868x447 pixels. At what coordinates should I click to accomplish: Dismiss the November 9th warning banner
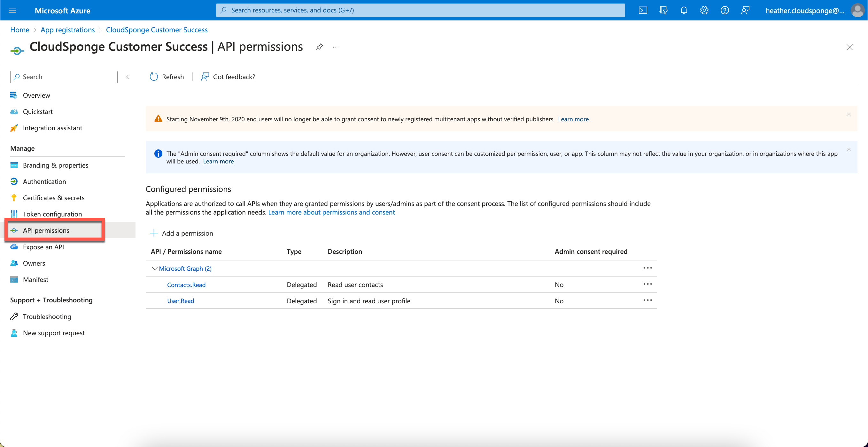pyautogui.click(x=849, y=115)
